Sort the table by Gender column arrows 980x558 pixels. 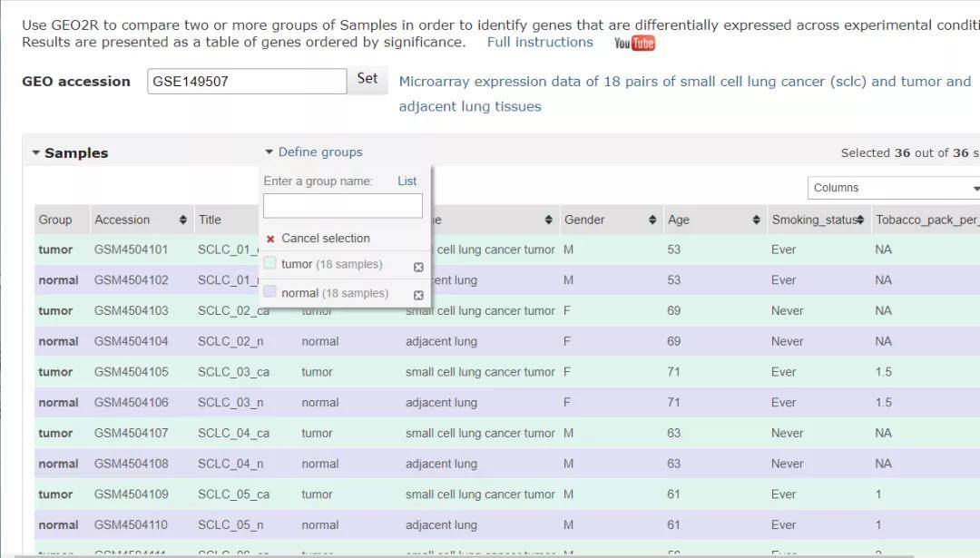(x=652, y=220)
